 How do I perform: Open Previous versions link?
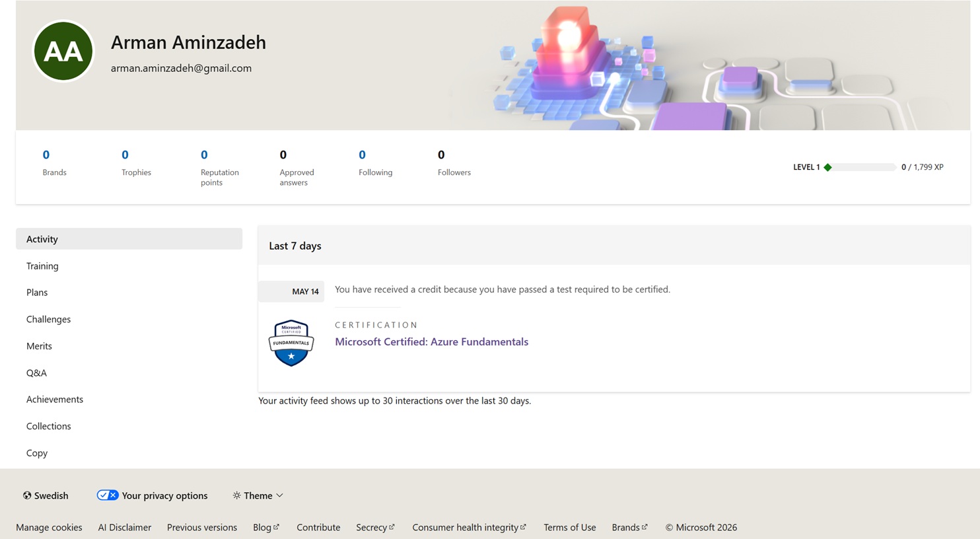pos(202,527)
